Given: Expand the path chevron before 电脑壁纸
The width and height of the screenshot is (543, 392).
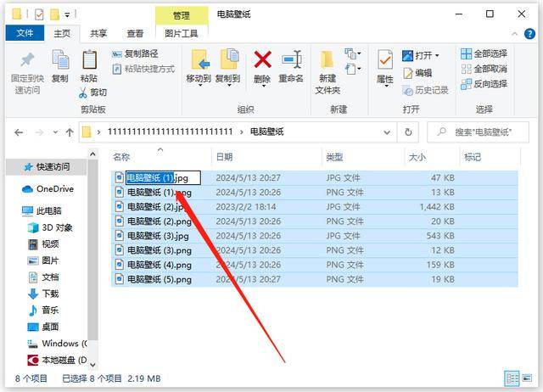Looking at the screenshot, I should [x=241, y=132].
